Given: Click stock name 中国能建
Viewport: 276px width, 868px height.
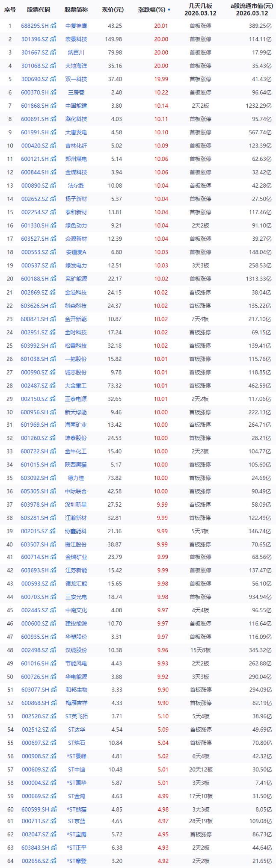Looking at the screenshot, I should 76,106.
